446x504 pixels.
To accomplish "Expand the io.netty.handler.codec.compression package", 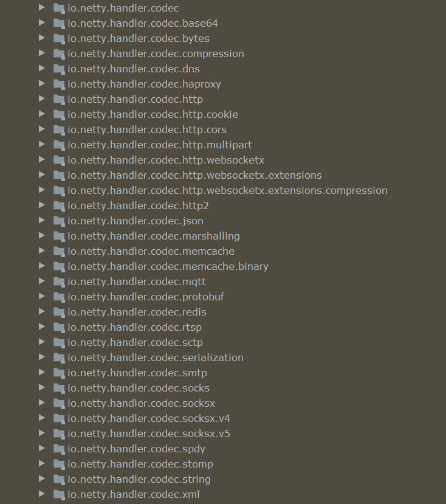I will pyautogui.click(x=42, y=54).
